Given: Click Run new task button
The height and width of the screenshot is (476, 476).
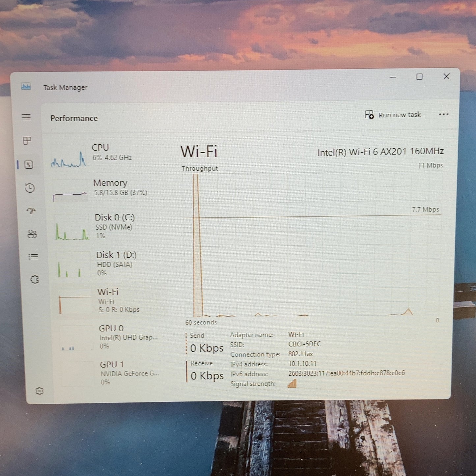Looking at the screenshot, I should coord(393,115).
